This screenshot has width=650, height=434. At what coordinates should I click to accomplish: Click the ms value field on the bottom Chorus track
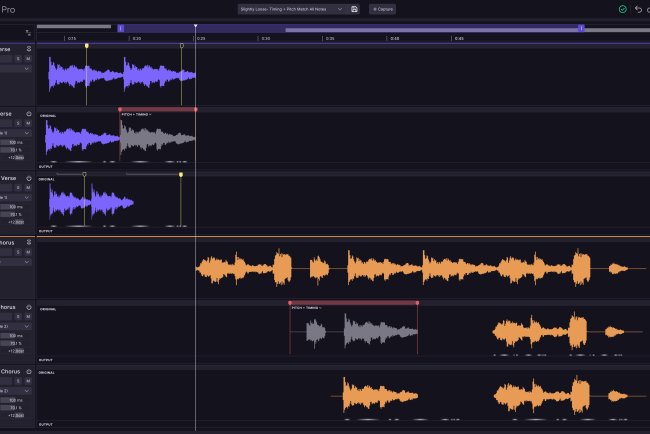point(12,400)
